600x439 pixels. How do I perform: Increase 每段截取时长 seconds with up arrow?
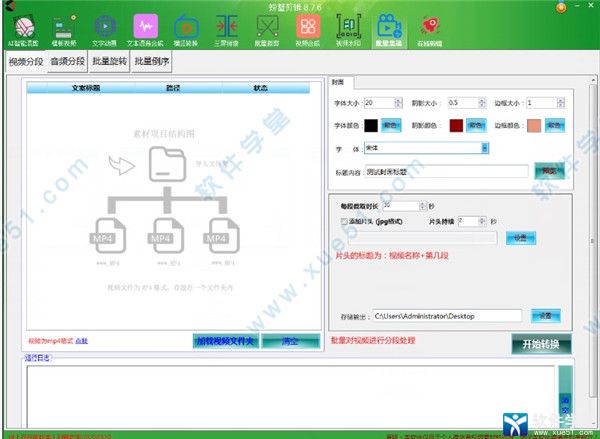point(423,204)
